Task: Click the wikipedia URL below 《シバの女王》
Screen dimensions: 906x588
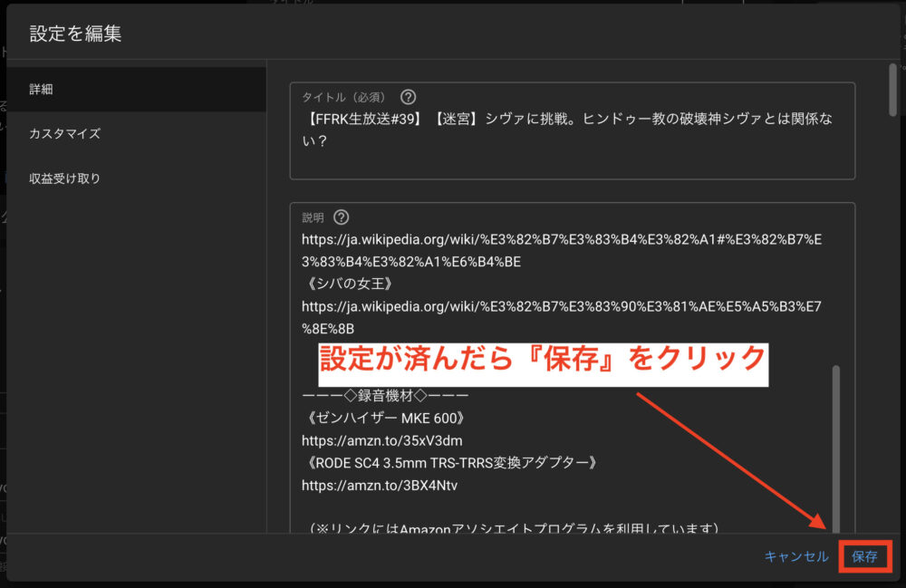Action: pyautogui.click(x=562, y=318)
